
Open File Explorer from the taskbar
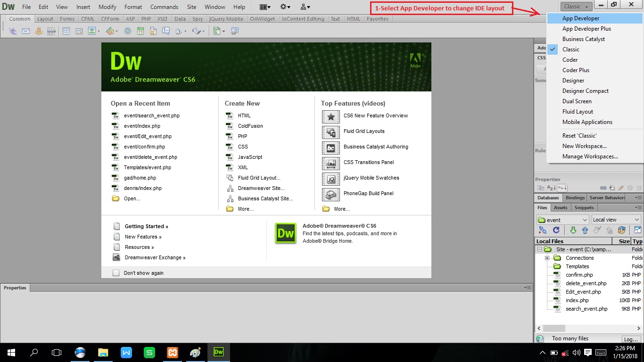pos(103,352)
